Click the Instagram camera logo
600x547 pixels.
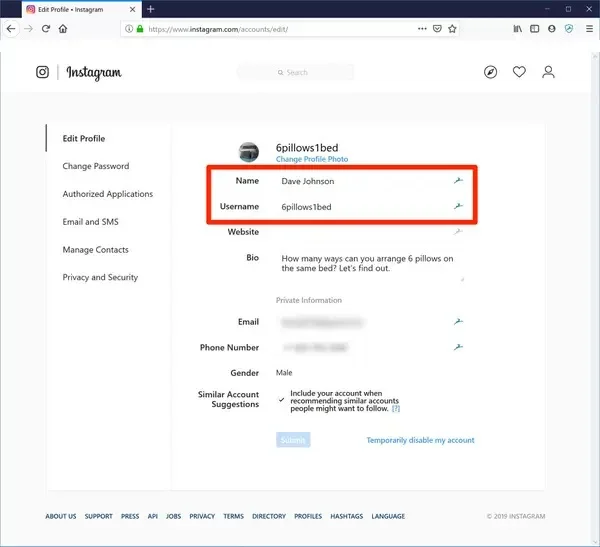[43, 72]
